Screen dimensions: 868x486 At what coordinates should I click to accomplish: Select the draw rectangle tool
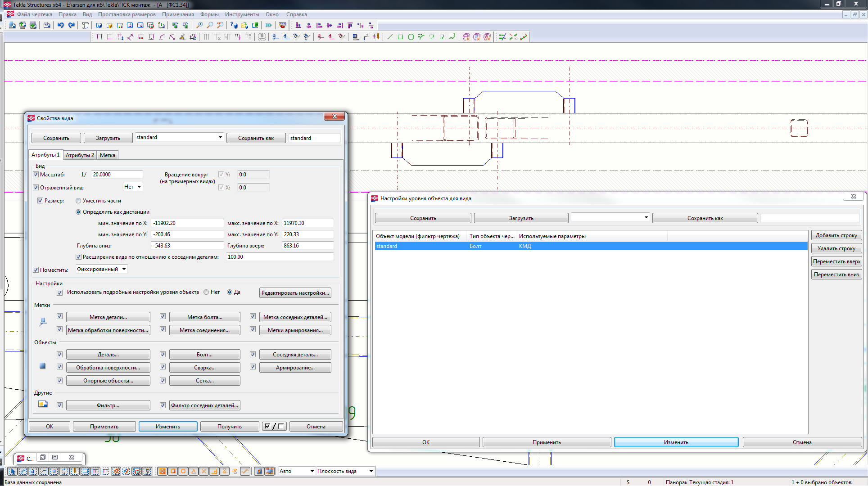click(x=400, y=37)
